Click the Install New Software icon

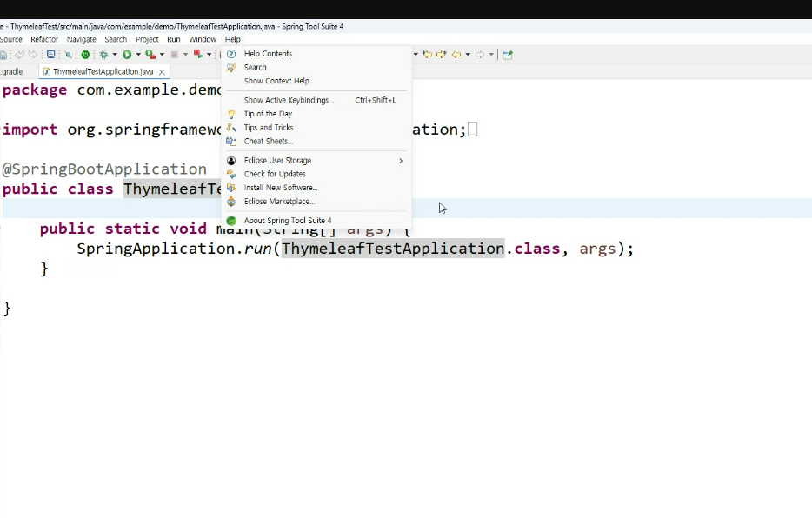point(231,188)
